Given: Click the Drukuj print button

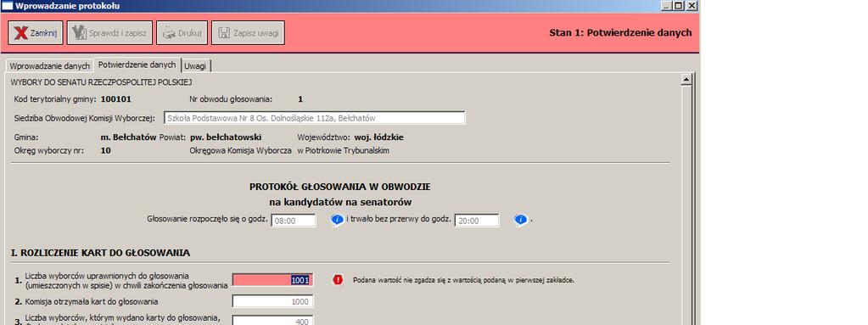Looking at the screenshot, I should tap(182, 32).
